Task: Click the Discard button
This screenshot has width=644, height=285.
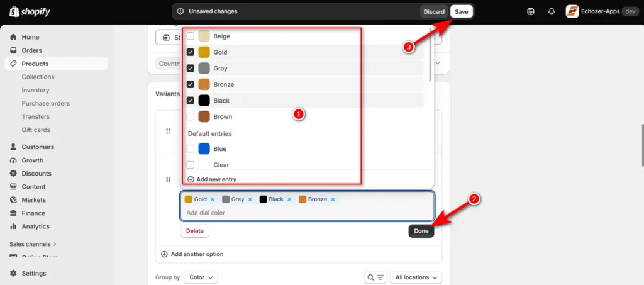Action: click(434, 11)
